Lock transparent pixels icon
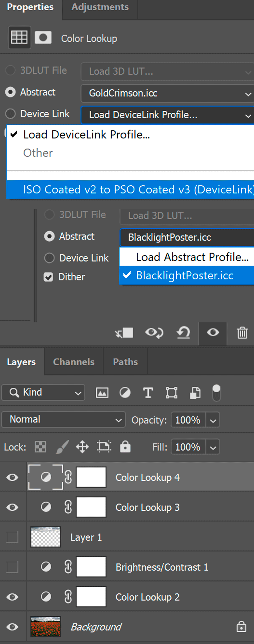The height and width of the screenshot is (644, 254). click(40, 447)
